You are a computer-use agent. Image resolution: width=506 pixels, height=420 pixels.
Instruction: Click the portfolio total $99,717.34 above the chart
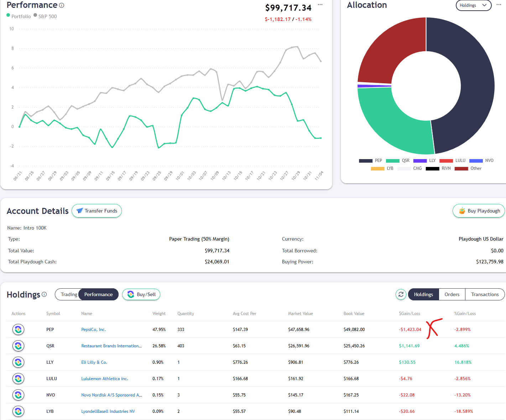pyautogui.click(x=288, y=8)
